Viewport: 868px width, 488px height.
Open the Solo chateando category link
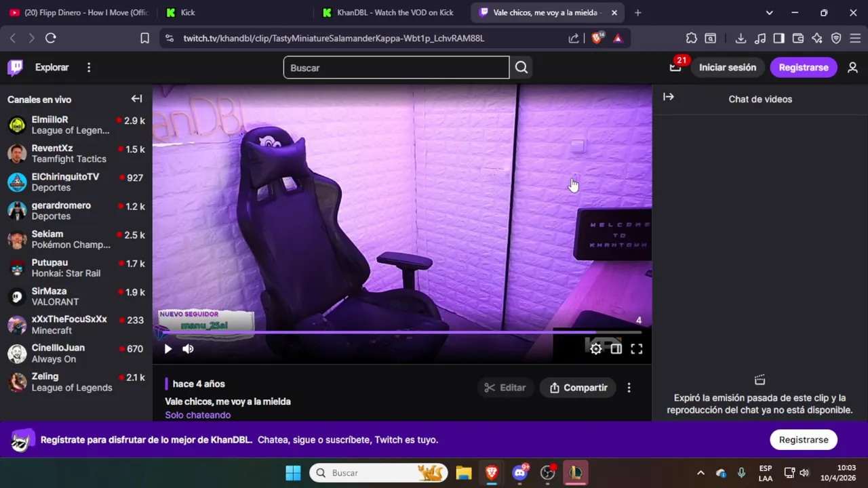[x=198, y=415]
